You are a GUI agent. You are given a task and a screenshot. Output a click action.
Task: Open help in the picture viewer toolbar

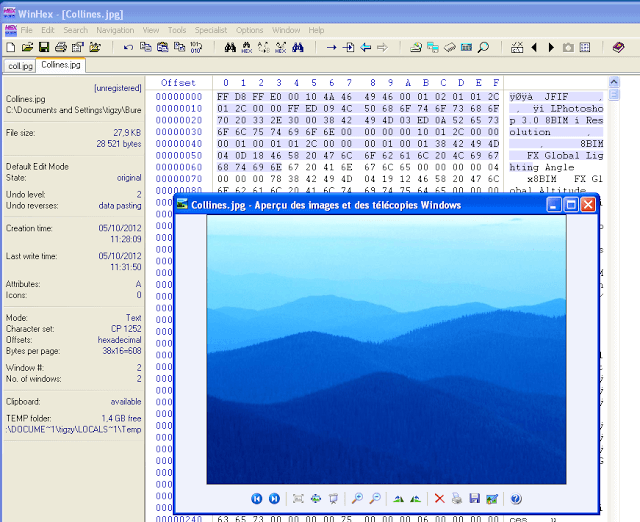[x=516, y=498]
